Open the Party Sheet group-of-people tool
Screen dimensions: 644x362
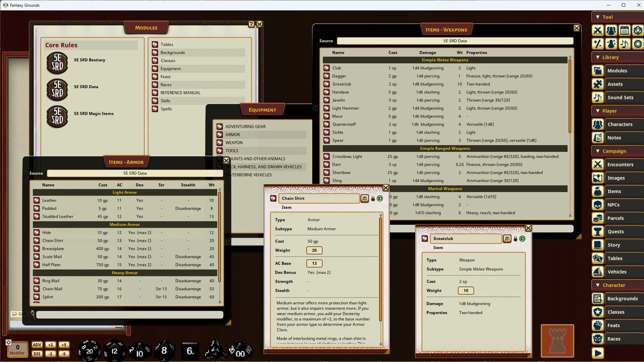click(611, 31)
